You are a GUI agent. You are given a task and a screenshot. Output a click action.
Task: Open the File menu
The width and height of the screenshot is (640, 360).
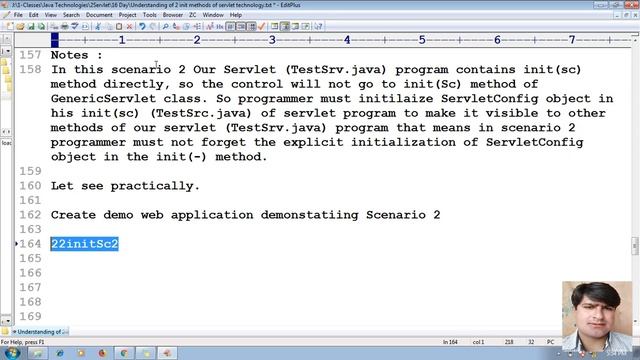click(x=18, y=15)
